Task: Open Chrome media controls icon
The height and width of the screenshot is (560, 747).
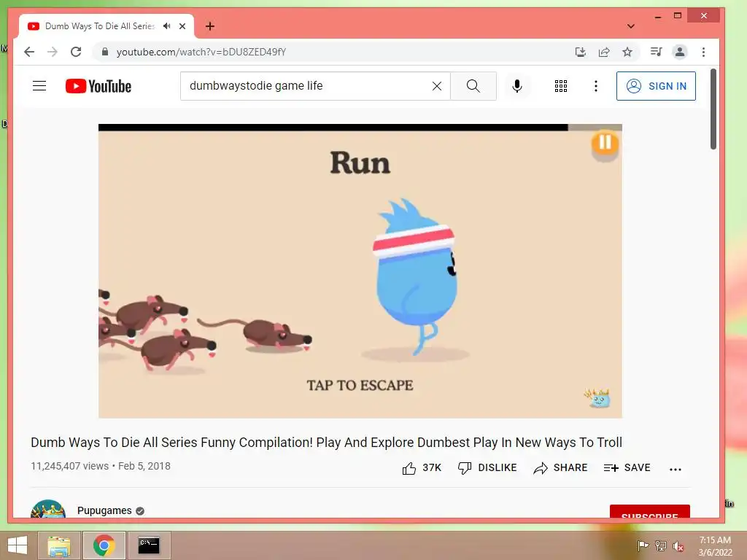Action: pos(656,52)
